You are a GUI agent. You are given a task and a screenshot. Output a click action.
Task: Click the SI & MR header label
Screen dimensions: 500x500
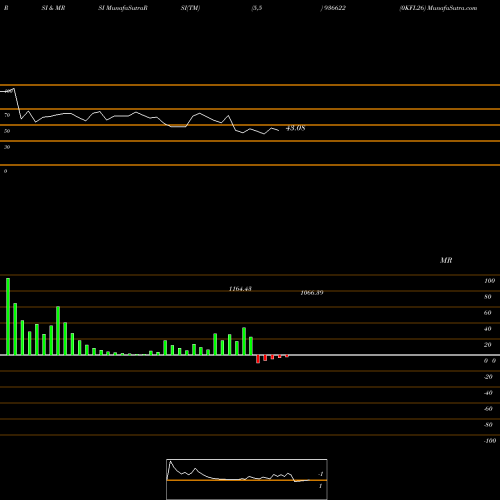click(x=53, y=8)
